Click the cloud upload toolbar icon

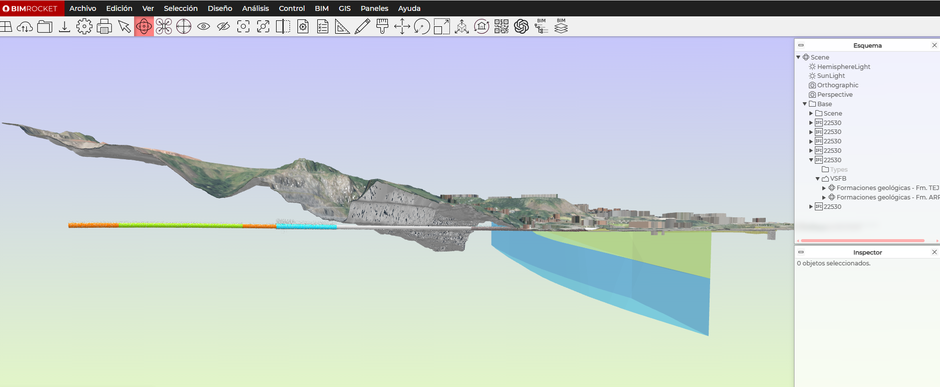coord(25,26)
